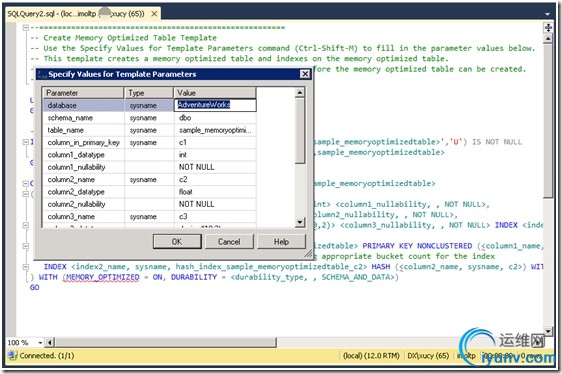
Task: Click the Connected. (1/1) status text
Action: [x=47, y=356]
